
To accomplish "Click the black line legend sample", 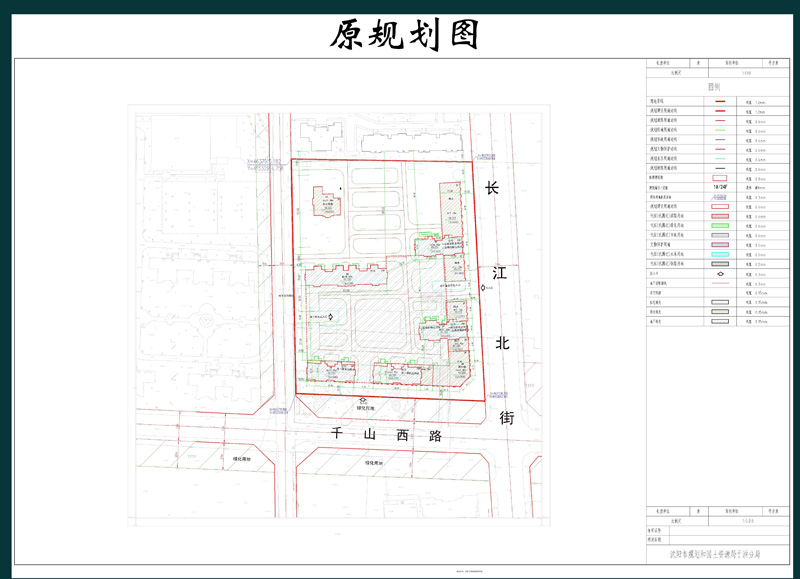I will click(x=720, y=169).
